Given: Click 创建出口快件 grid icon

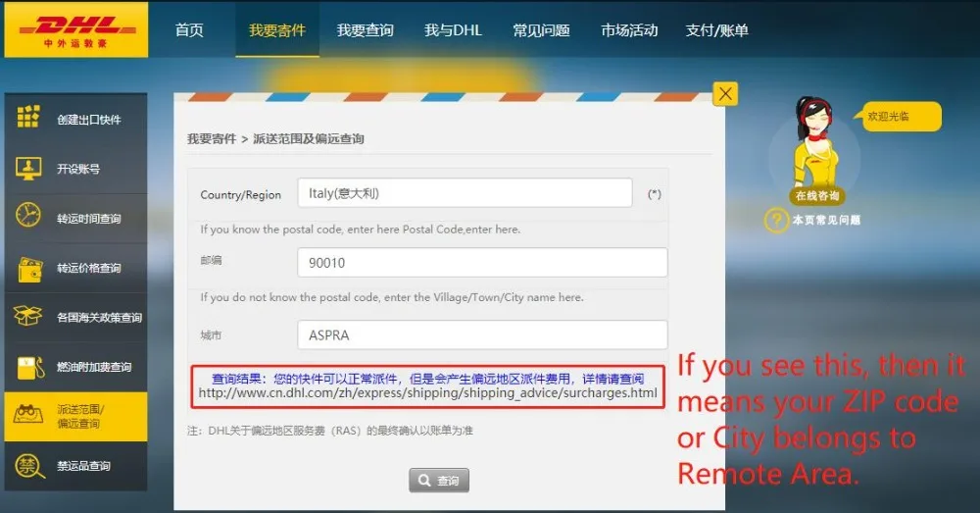Looking at the screenshot, I should 28,117.
